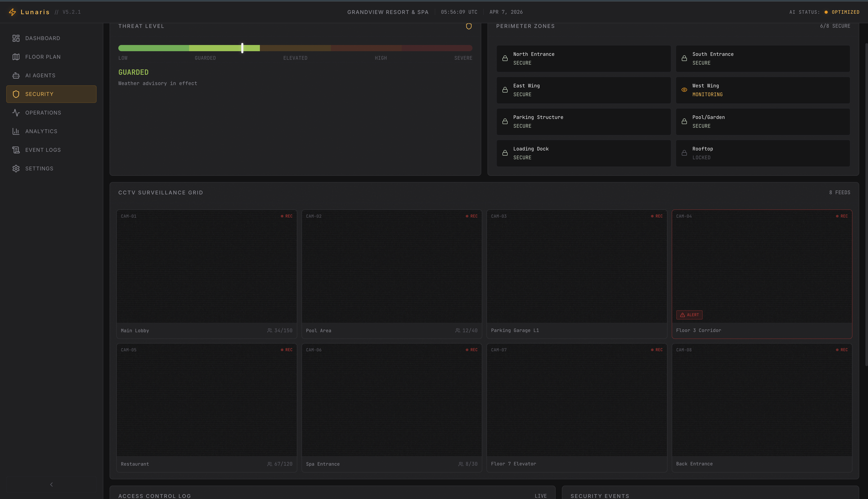Click the AI Agents robot icon

pyautogui.click(x=16, y=75)
